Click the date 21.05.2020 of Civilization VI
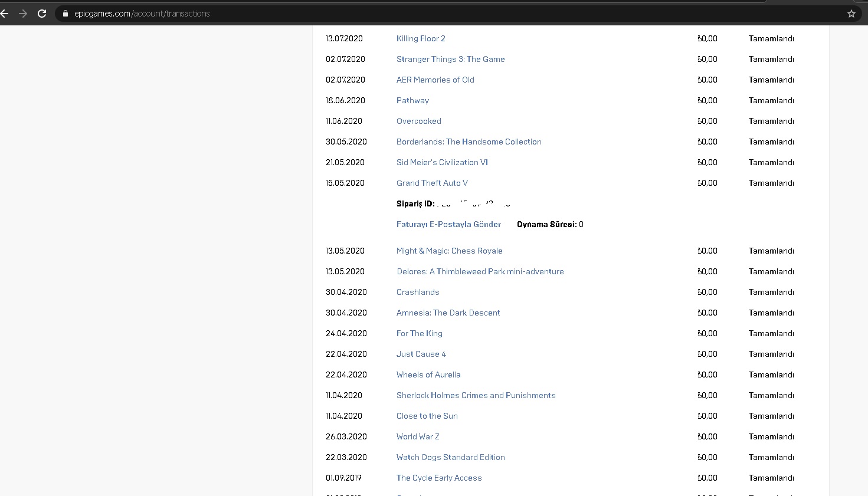868x496 pixels. [345, 162]
